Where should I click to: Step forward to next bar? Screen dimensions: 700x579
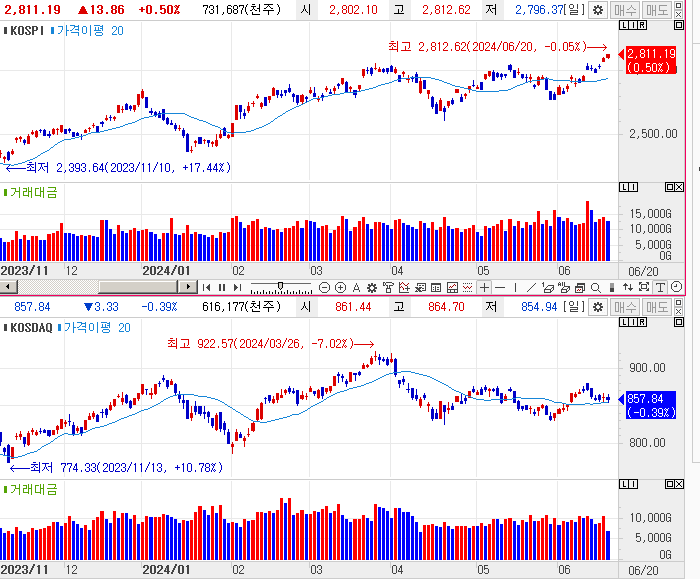[x=238, y=287]
